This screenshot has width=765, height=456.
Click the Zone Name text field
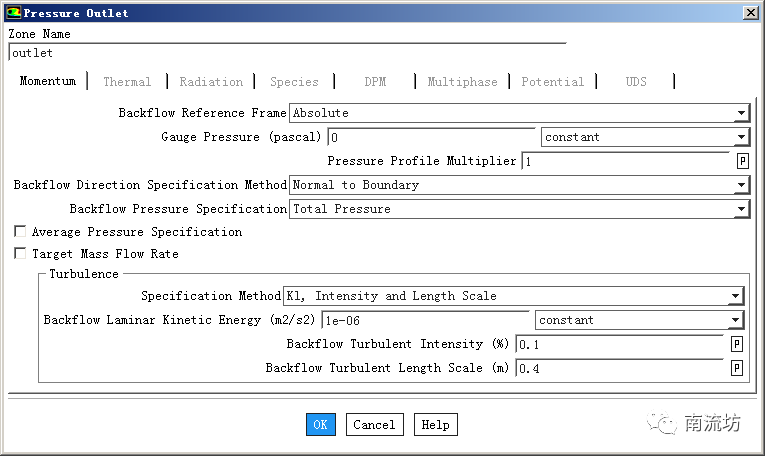286,53
